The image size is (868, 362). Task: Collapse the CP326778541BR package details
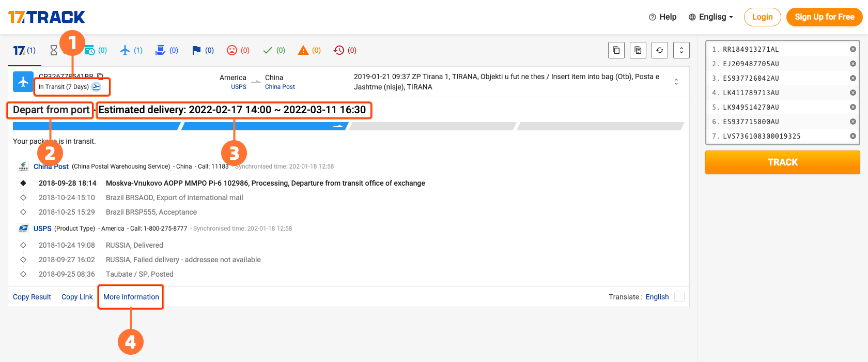tap(676, 82)
